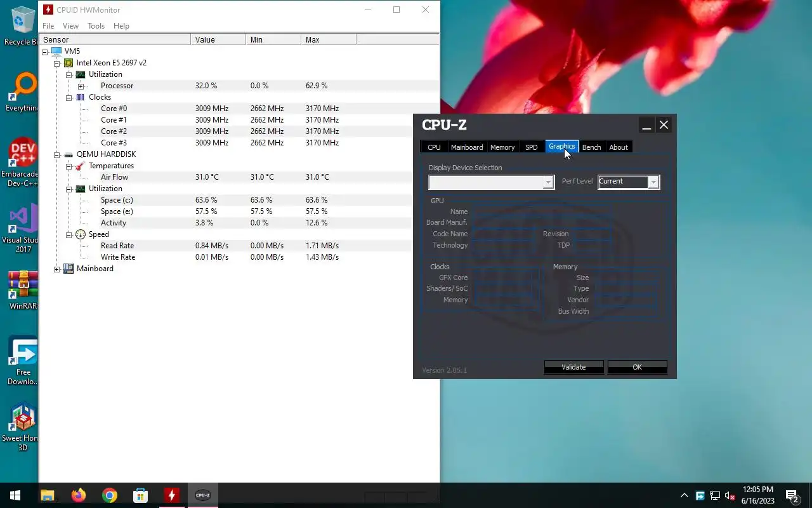Collapse the Clocks node
Screen dimensions: 812x508
pos(69,97)
